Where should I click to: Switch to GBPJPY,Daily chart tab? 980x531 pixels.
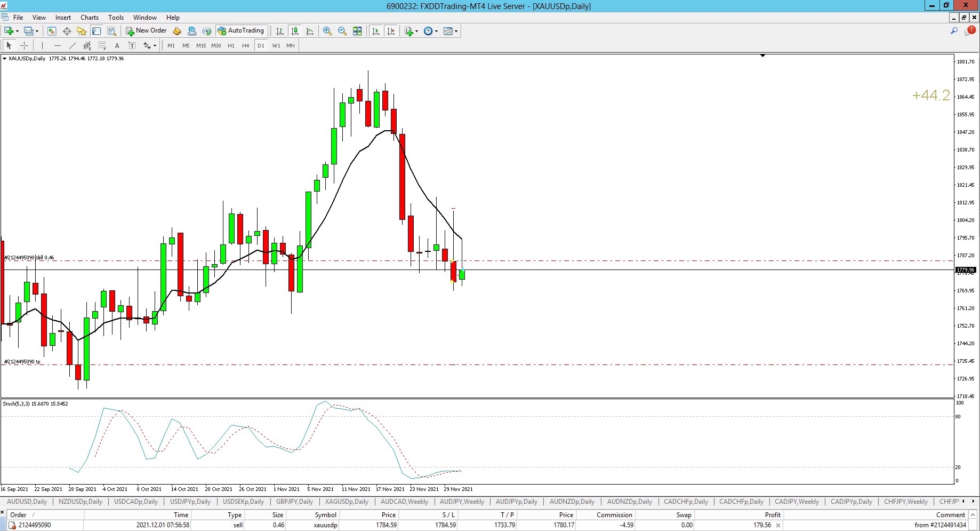point(294,502)
